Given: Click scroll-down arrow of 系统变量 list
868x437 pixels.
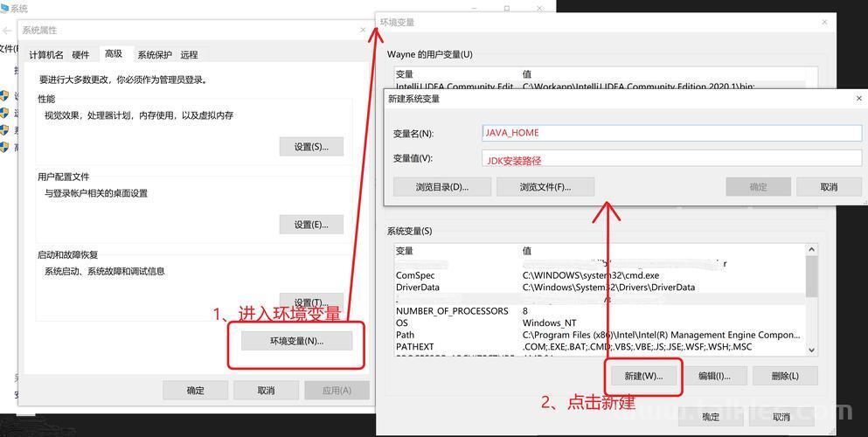Looking at the screenshot, I should pyautogui.click(x=811, y=350).
